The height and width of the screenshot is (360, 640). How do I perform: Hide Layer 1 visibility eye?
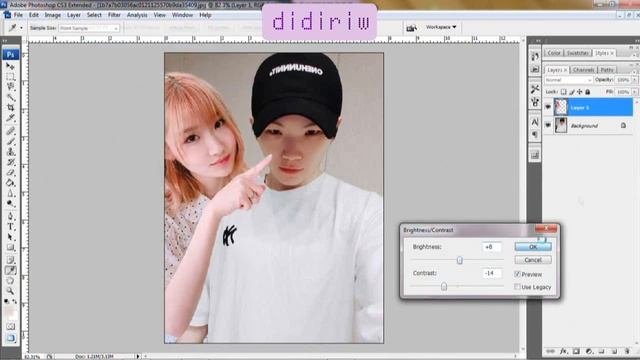point(548,107)
